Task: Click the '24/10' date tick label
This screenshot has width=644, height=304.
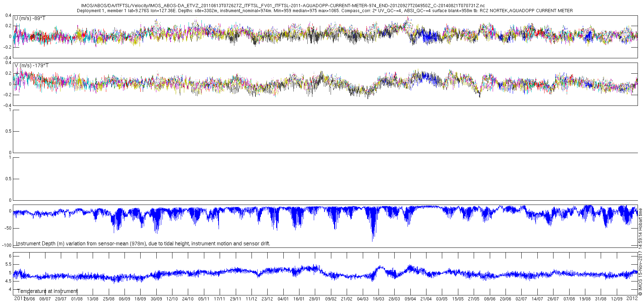Action: [x=188, y=299]
